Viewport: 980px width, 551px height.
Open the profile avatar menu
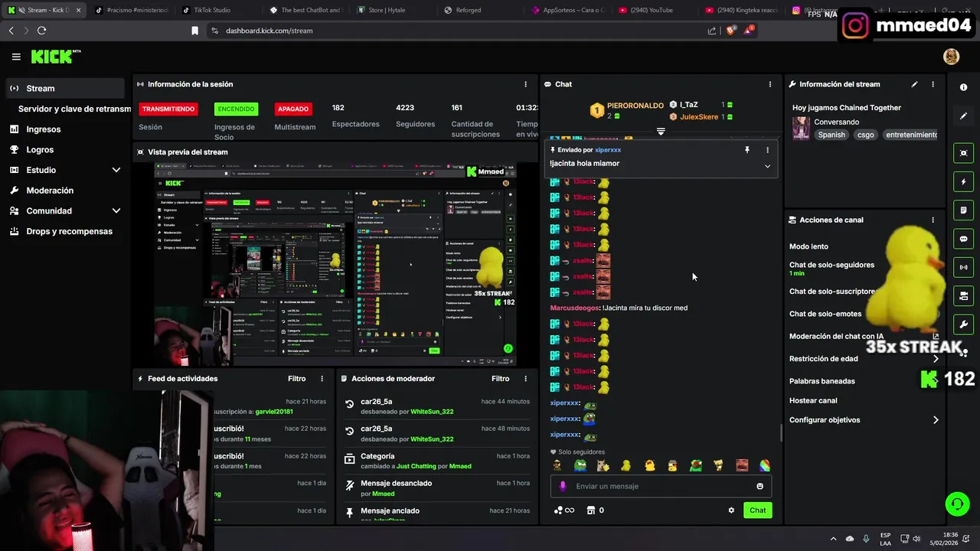coord(951,57)
